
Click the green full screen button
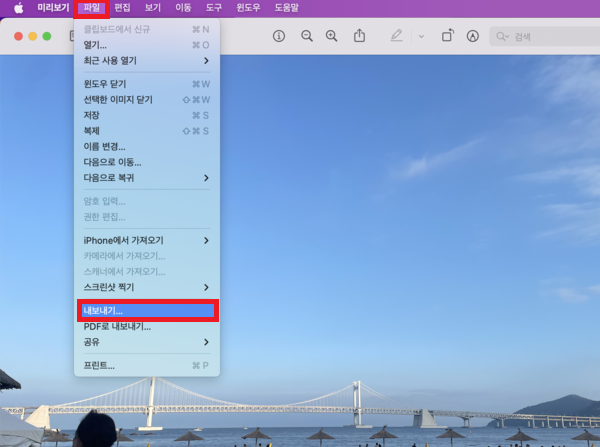tap(47, 36)
